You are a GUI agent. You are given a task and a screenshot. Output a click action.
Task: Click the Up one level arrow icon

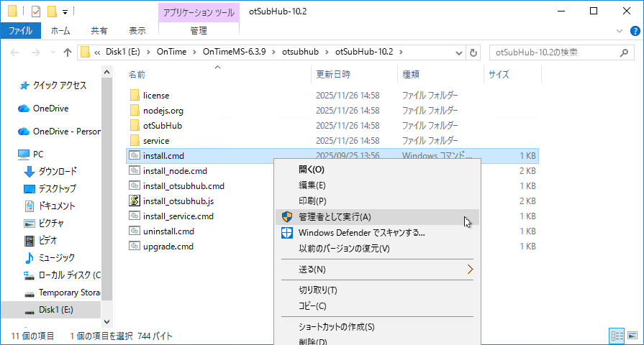67,52
